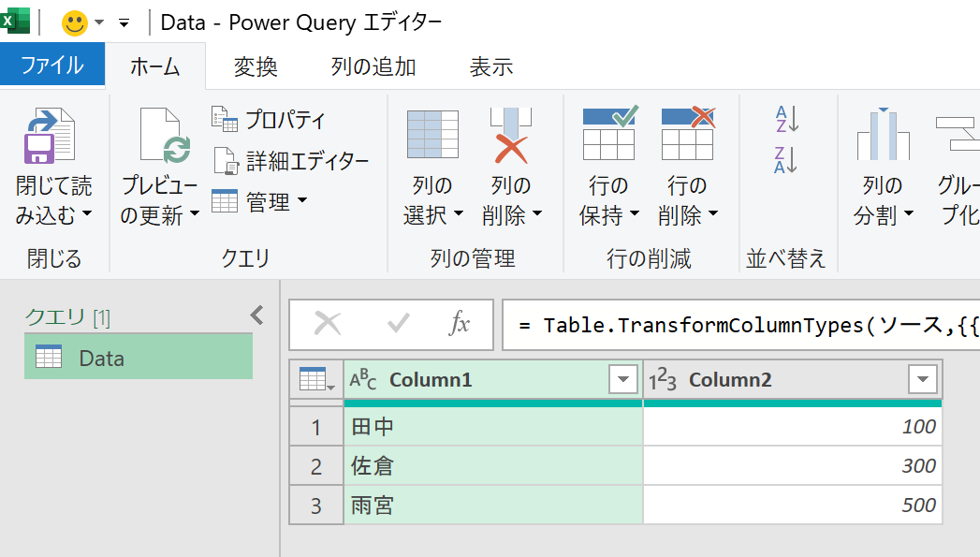Click the Close & Load (閉じて読み込む) icon
This screenshot has width=980, height=557.
49,137
